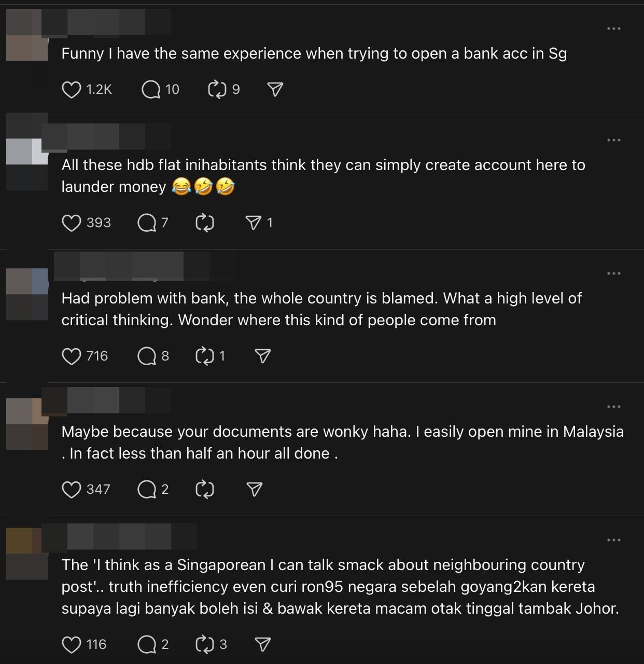The image size is (644, 664).
Task: Like the hdb flat launder money comment
Action: coord(72,223)
